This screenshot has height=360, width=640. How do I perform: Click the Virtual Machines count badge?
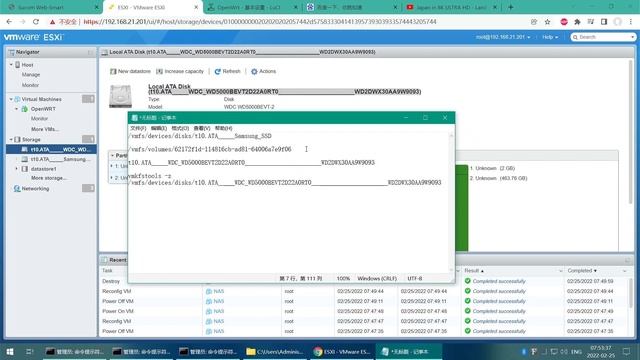pyautogui.click(x=88, y=99)
